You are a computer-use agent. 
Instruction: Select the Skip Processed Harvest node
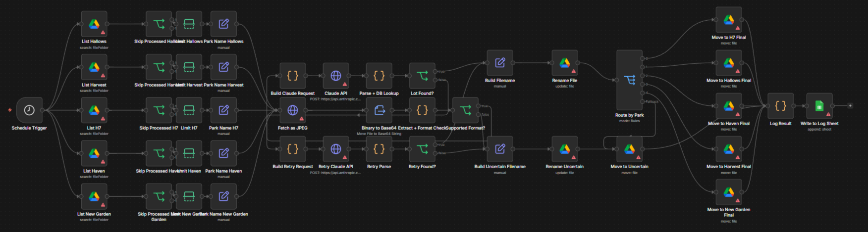tap(159, 67)
